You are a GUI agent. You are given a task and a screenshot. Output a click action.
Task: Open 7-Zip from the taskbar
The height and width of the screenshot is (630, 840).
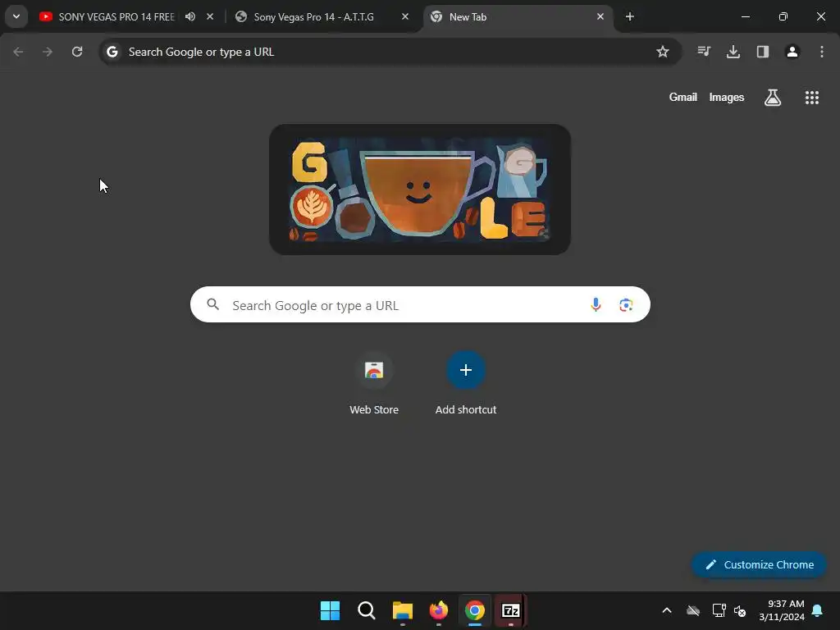point(511,610)
